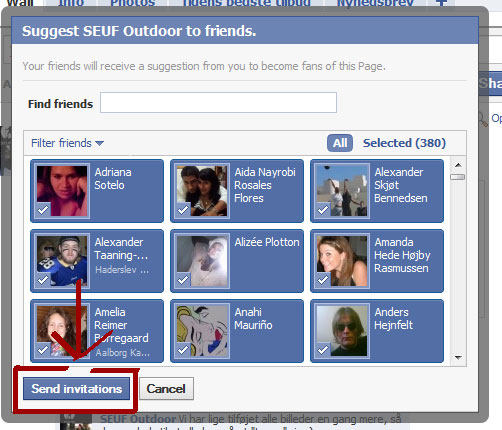Image resolution: width=502 pixels, height=430 pixels.
Task: Click the Send invitations button
Action: click(76, 389)
